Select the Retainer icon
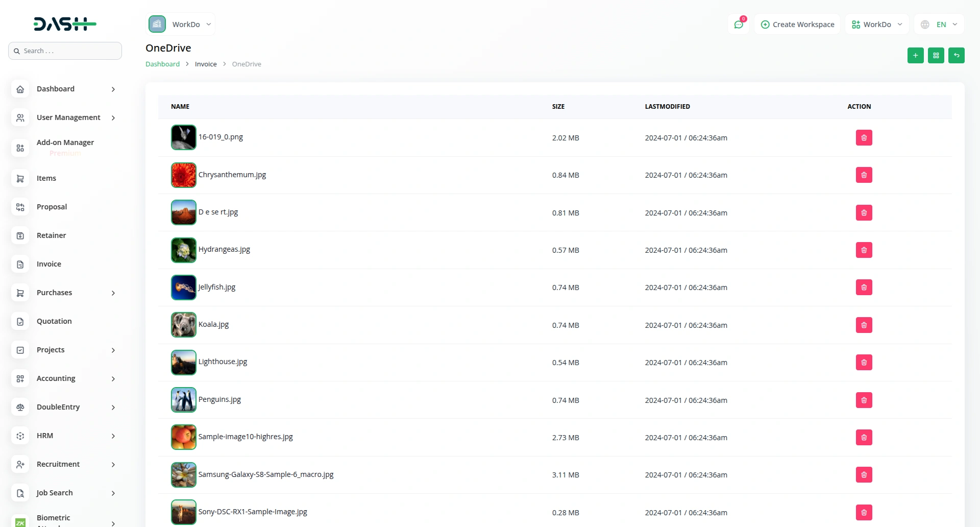 [20, 235]
